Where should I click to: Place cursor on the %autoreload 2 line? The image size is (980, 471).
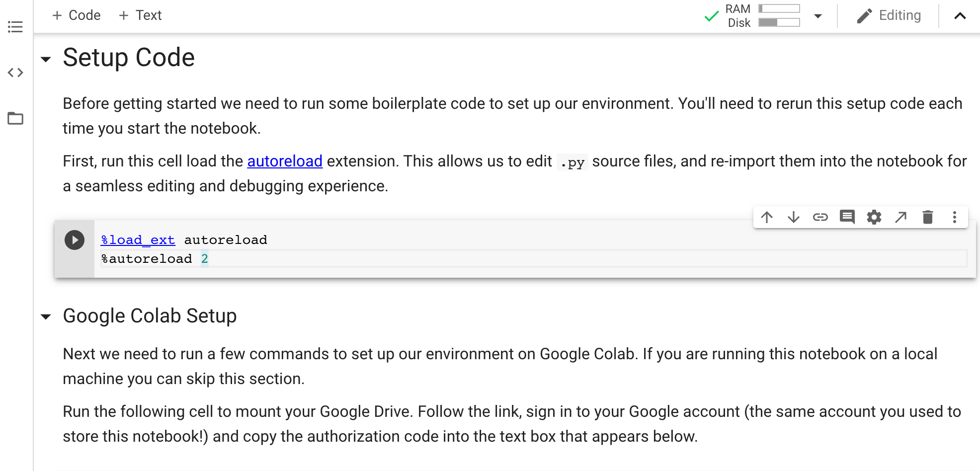[534, 259]
